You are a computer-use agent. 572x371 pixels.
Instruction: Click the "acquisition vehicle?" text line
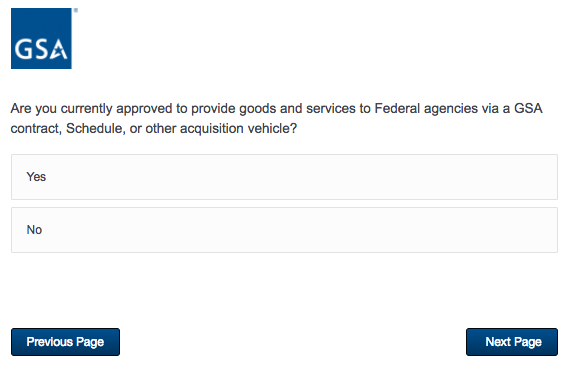click(x=239, y=128)
